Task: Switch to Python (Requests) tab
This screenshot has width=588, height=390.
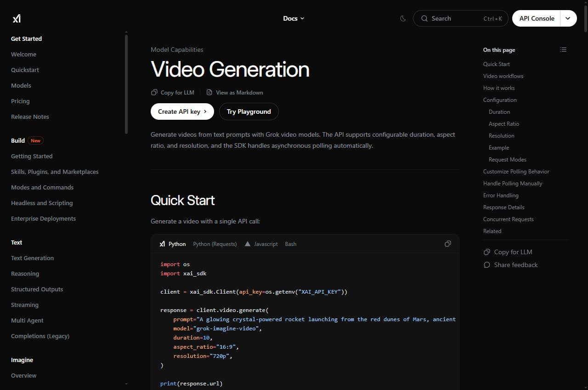Action: click(215, 244)
